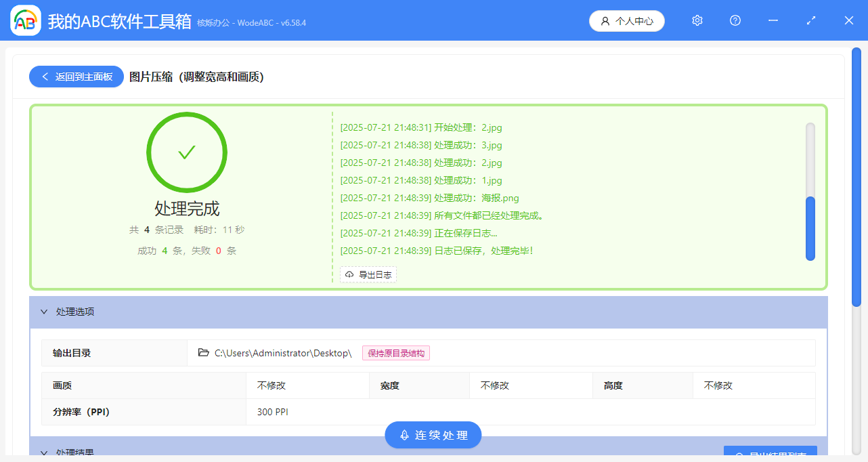Open the 高度 不修改 dropdown
This screenshot has width=868, height=462.
(754, 385)
